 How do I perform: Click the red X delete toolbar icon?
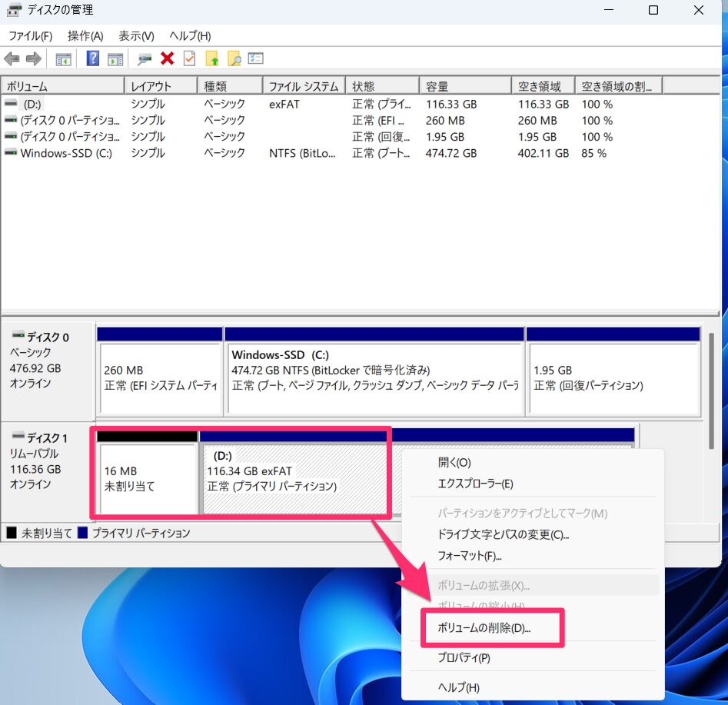coord(167,59)
